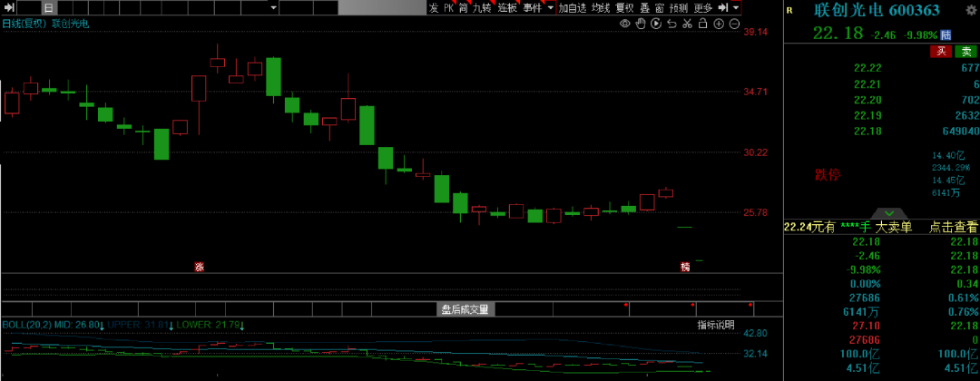Viewport: 980px width, 381px height.
Task: Expand the dropdown arrow after 事件
Action: click(550, 8)
